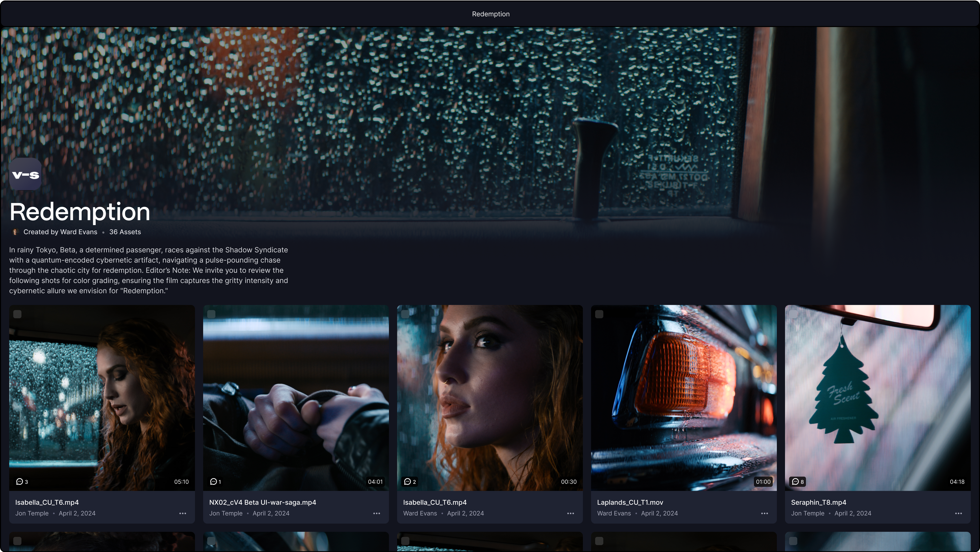Select checkbox on Seraphin_T8.mp4 card

tap(794, 314)
